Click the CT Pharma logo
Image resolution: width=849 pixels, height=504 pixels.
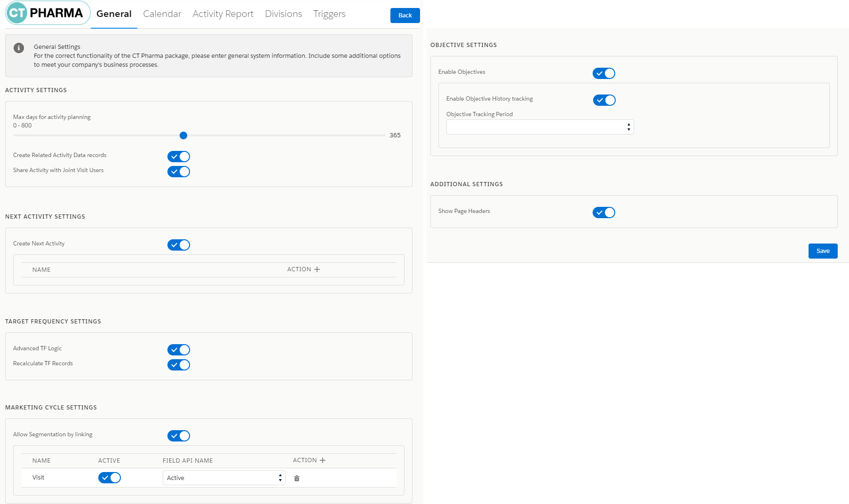click(x=48, y=13)
